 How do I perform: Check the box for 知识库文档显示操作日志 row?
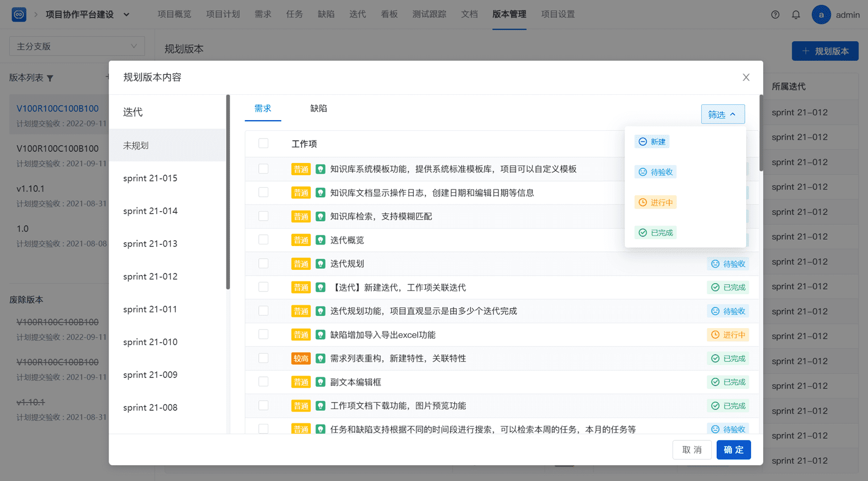(x=264, y=193)
